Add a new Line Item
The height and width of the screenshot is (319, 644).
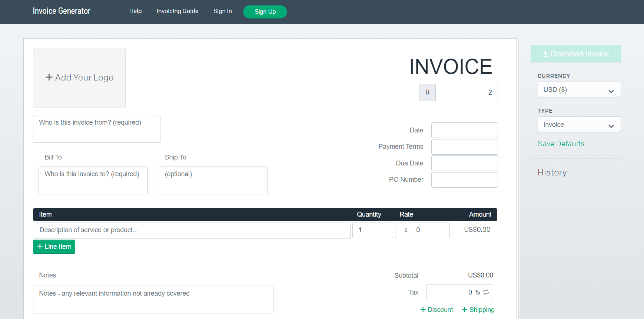(54, 247)
